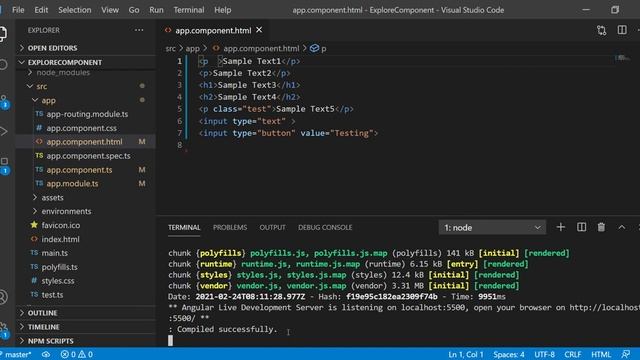Switch to the PROBLEMS panel tab
This screenshot has width=640, height=360.
pos(230,227)
